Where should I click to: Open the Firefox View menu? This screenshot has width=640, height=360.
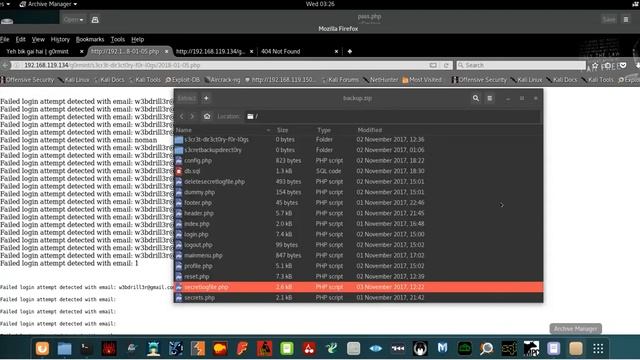pos(38,40)
